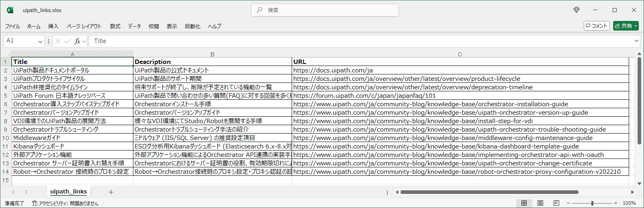The image size is (644, 208).
Task: Select column C header
Action: click(x=460, y=54)
